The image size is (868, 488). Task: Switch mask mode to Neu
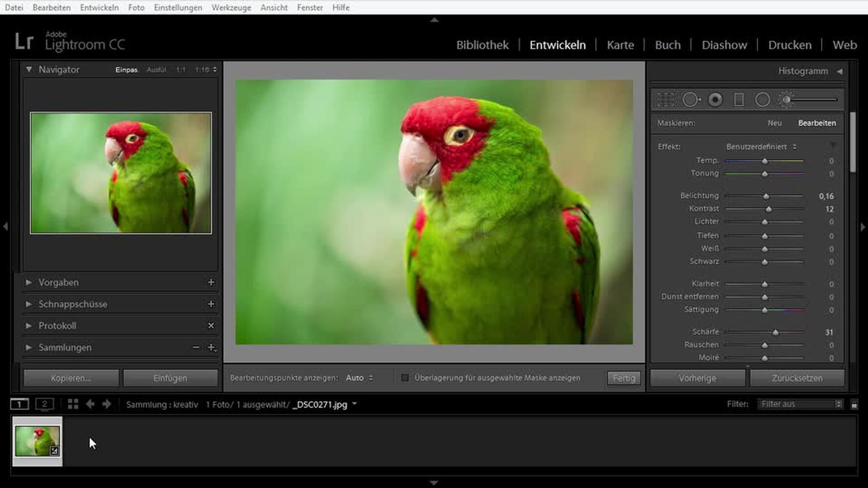coord(774,123)
